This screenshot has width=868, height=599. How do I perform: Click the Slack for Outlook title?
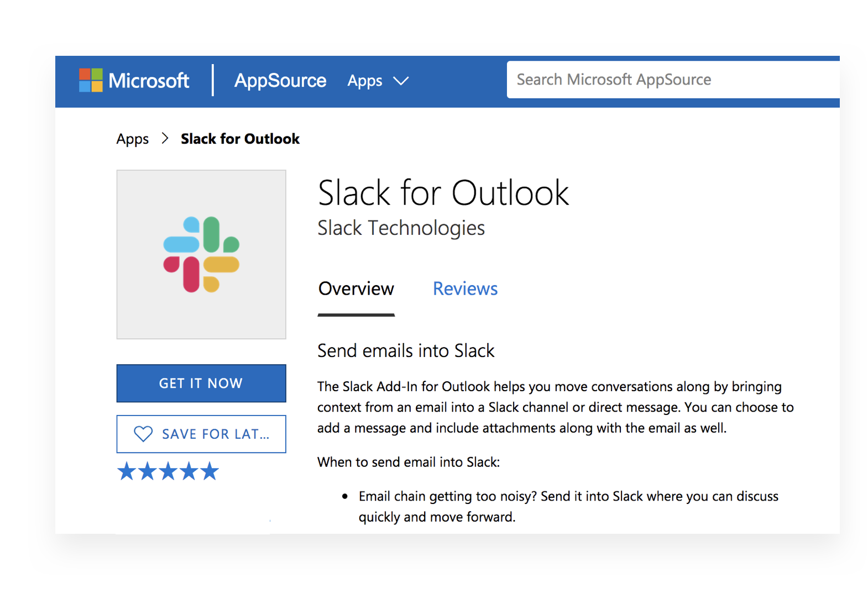point(443,193)
